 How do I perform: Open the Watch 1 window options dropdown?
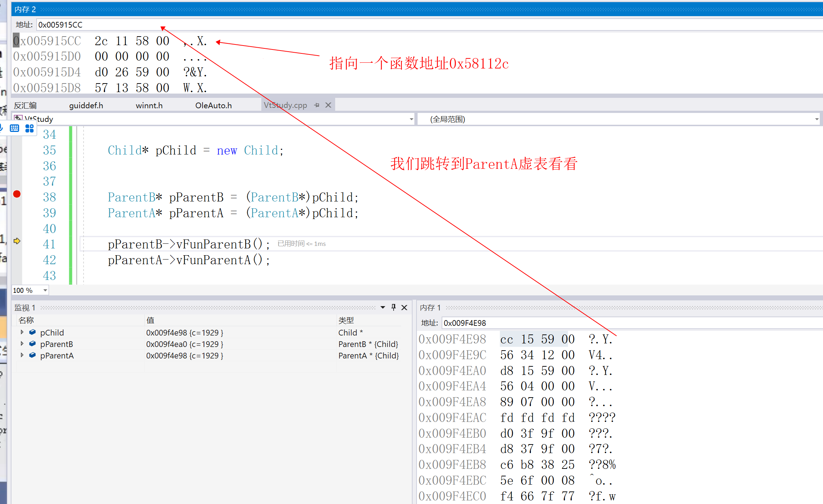tap(382, 307)
